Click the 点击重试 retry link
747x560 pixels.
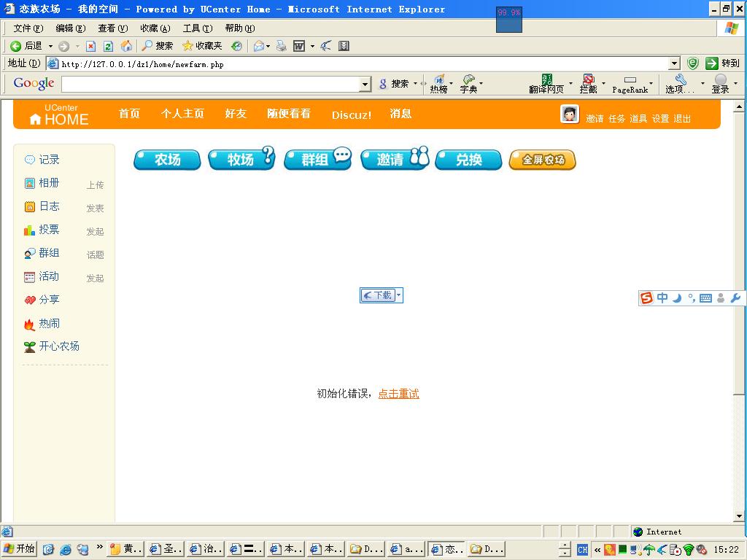[x=398, y=394]
